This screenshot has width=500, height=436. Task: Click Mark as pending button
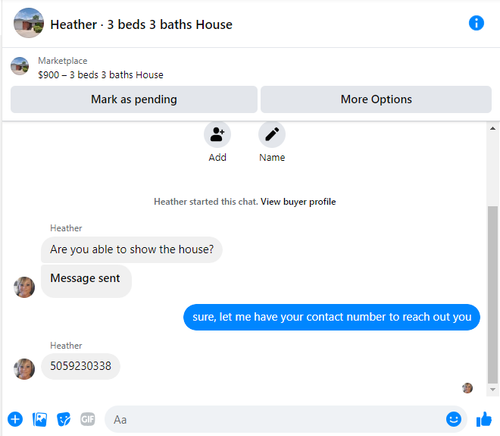point(134,99)
